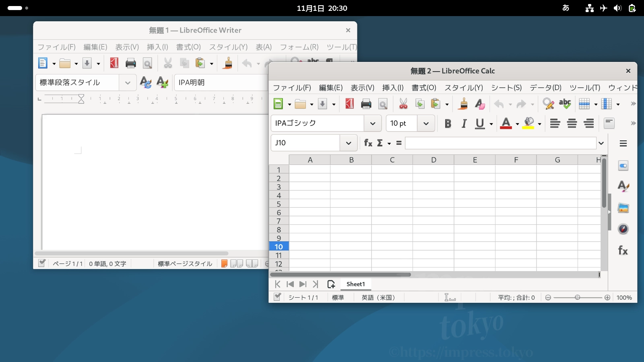
Task: Click the update selected style icon in Writer
Action: click(146, 82)
